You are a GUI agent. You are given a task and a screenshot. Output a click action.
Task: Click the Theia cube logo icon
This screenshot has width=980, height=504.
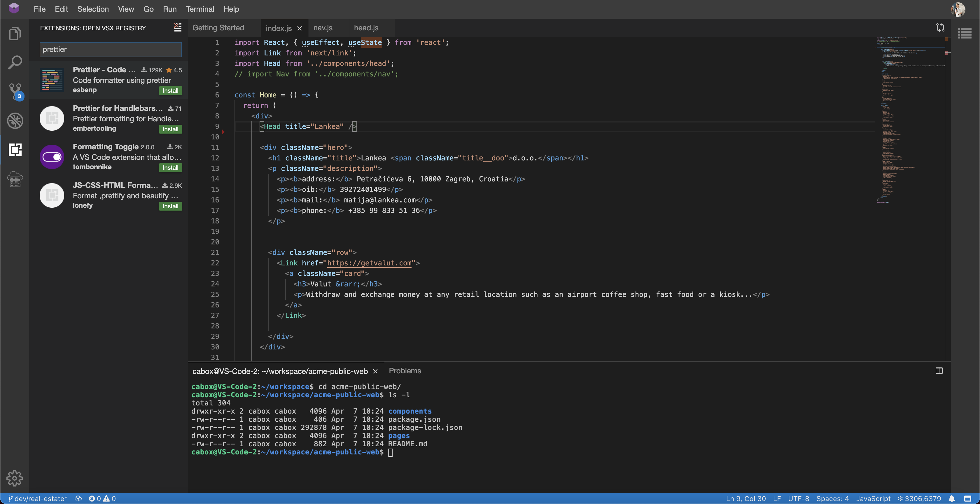tap(14, 8)
